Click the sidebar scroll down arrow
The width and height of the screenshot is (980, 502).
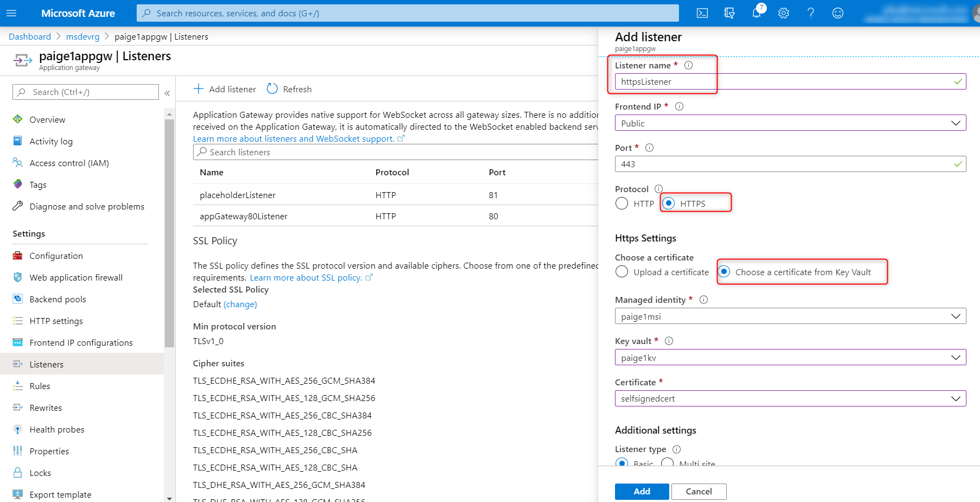click(169, 498)
